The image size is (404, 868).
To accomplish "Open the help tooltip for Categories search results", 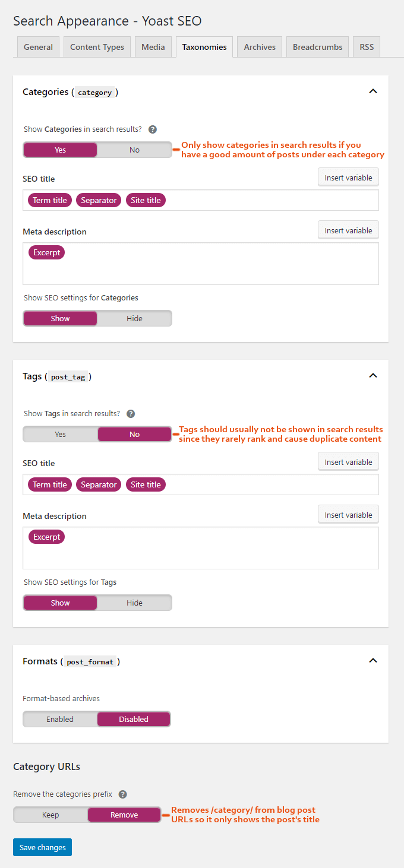I will 153,129.
